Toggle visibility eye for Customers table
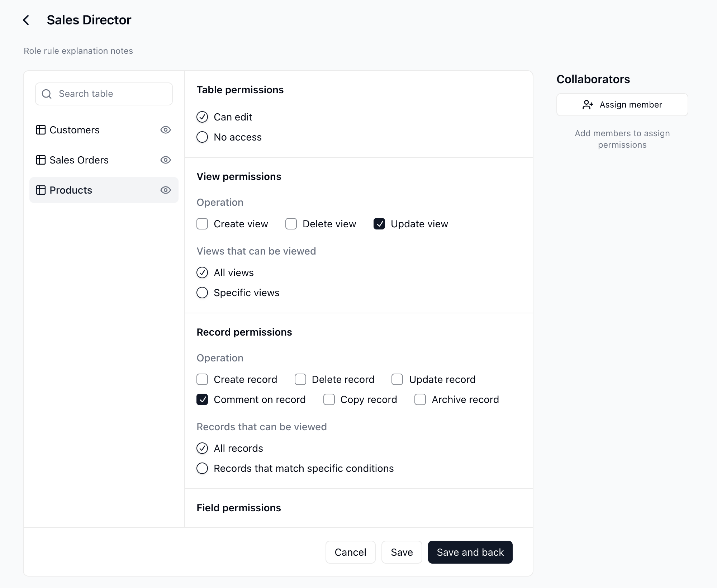The height and width of the screenshot is (588, 717). [166, 130]
